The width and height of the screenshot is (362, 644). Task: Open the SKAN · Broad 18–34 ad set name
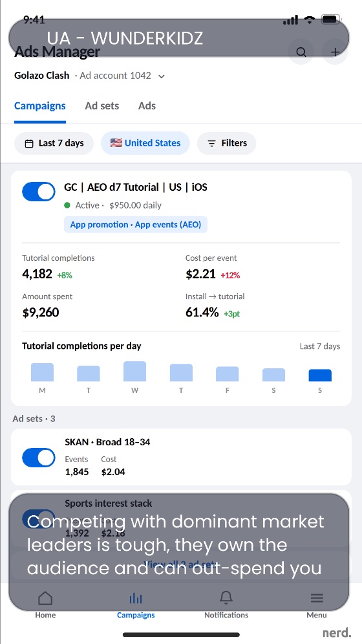[x=107, y=442]
